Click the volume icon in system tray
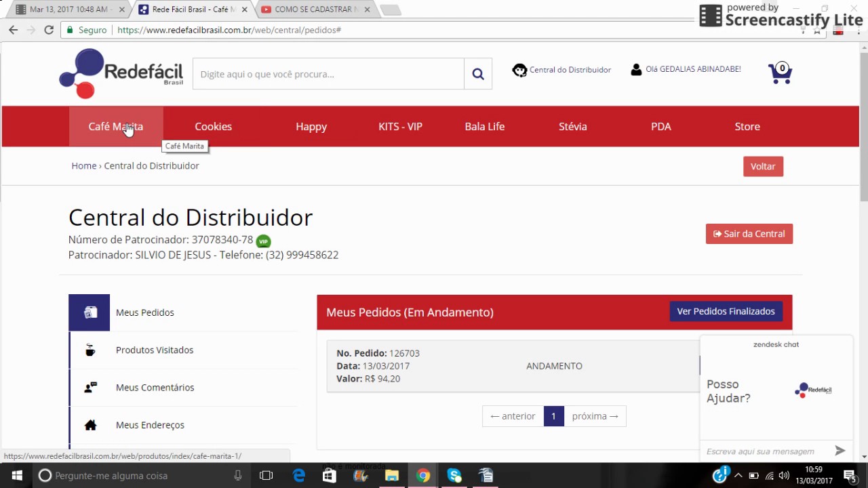The height and width of the screenshot is (488, 868). 784,475
